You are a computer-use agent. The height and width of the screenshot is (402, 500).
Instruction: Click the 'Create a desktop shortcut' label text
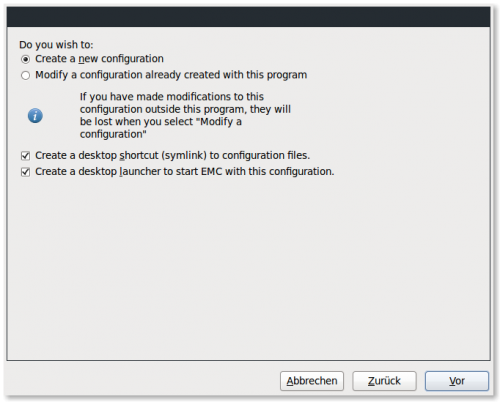(x=172, y=155)
